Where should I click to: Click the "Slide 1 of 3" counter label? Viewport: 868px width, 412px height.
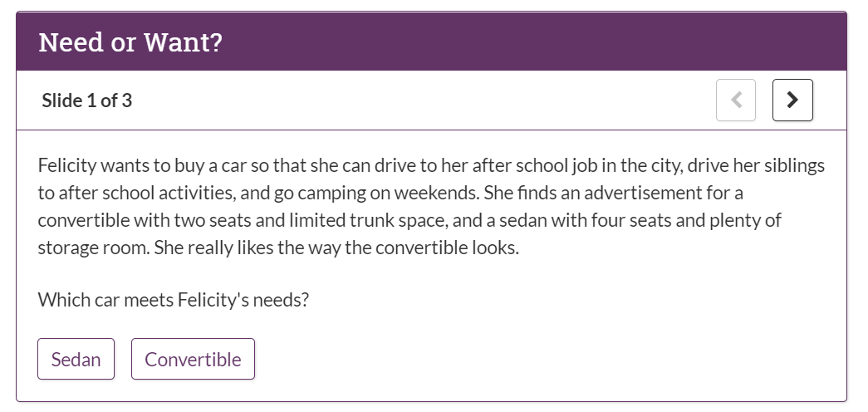[87, 101]
